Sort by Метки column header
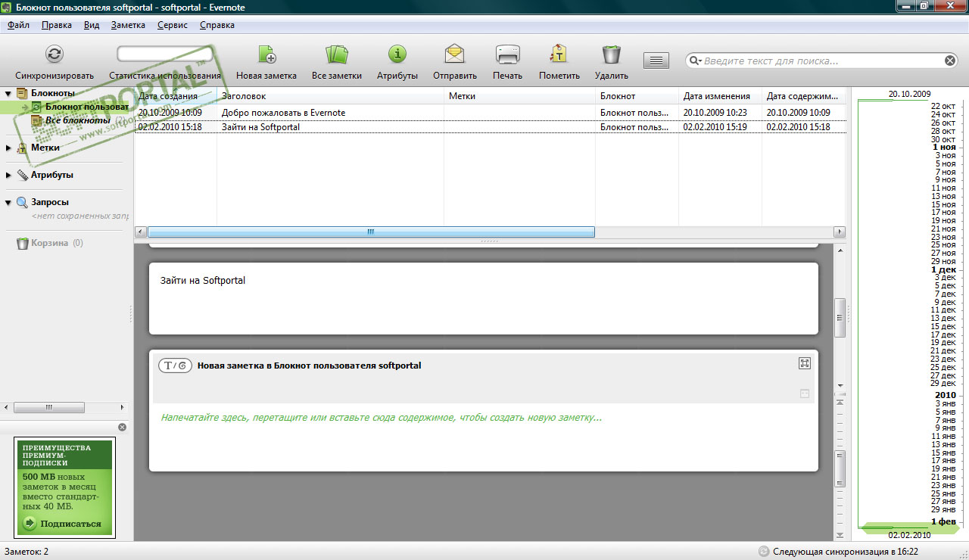 520,96
